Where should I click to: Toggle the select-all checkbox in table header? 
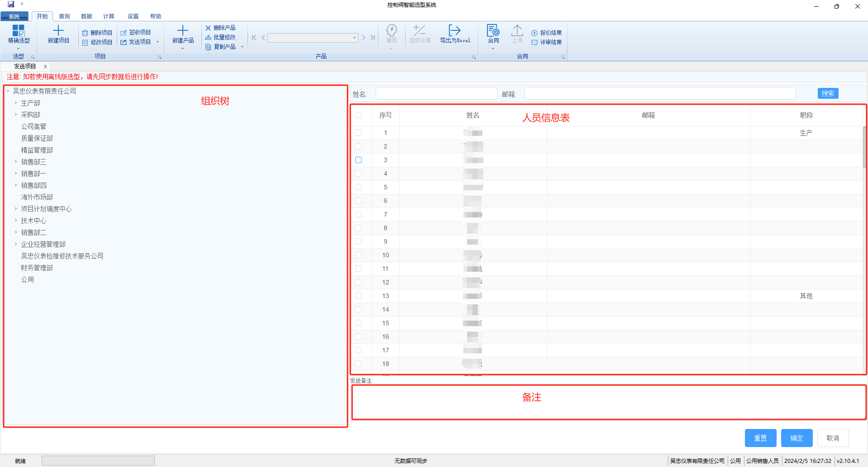pyautogui.click(x=358, y=115)
